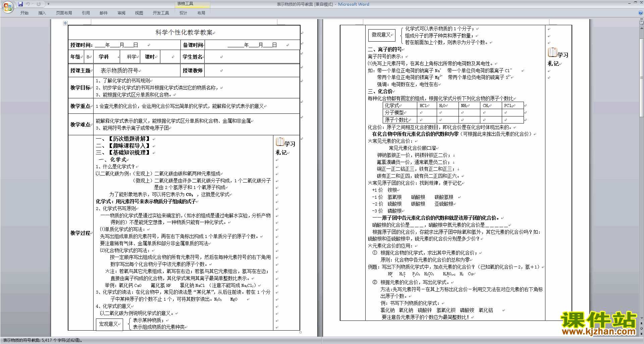Screen dimensions: 644x344
Task: Go to previous page double-arrow button
Action: 642,323
